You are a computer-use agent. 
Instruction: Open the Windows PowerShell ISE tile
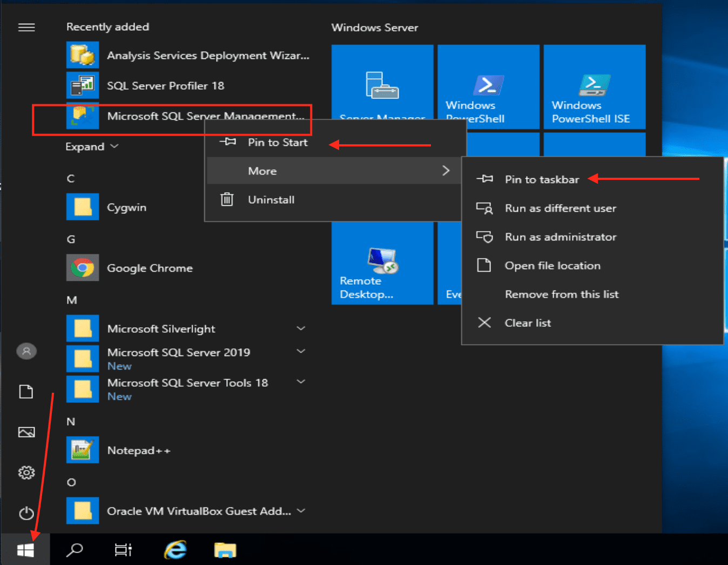point(594,88)
